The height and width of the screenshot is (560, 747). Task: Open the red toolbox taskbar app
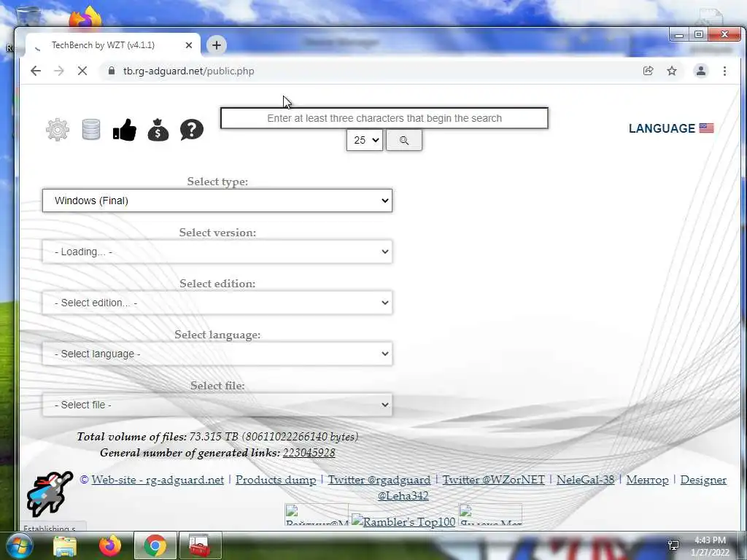(200, 545)
